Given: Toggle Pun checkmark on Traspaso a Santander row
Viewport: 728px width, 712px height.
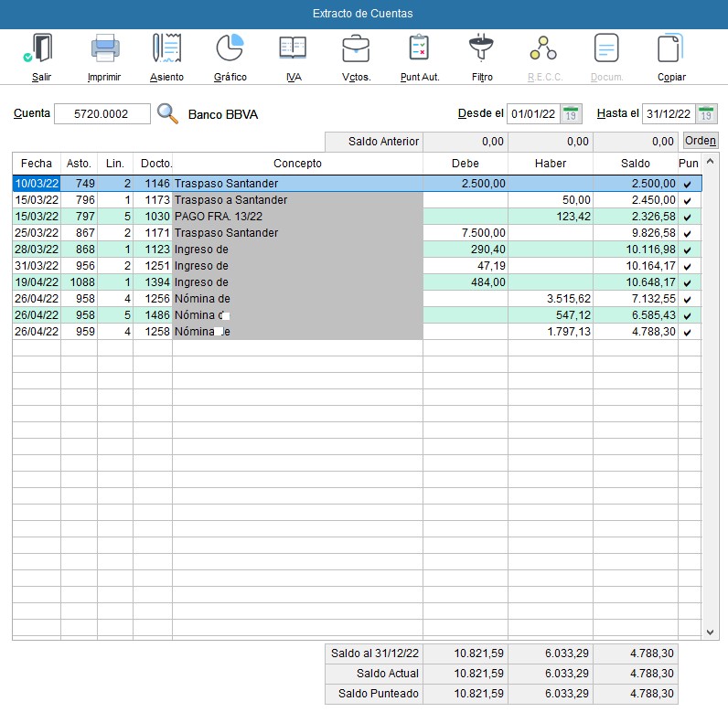Looking at the screenshot, I should point(687,200).
